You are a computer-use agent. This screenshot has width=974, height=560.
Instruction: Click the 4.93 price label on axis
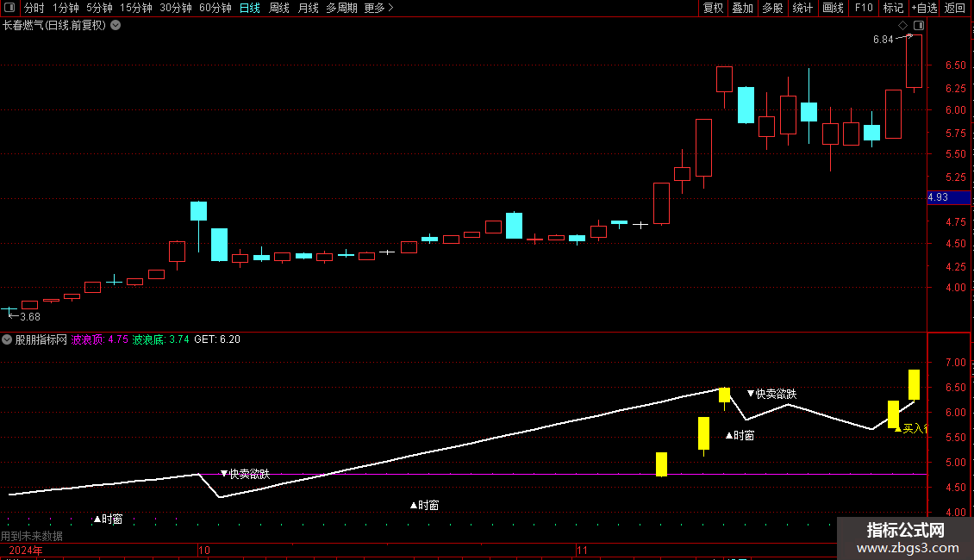[948, 197]
